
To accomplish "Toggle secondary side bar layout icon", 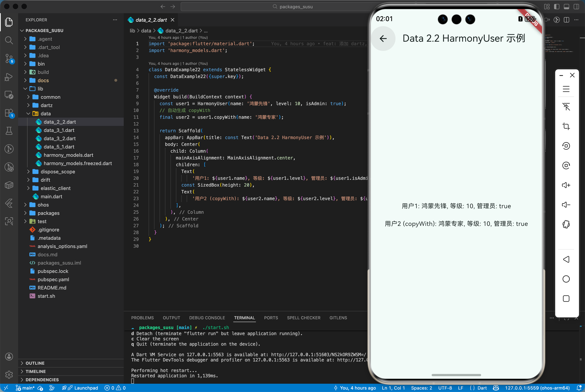I will coord(576,7).
